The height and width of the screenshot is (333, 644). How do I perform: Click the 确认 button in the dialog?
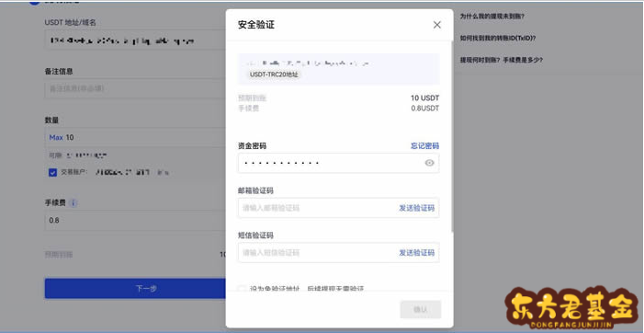421,309
